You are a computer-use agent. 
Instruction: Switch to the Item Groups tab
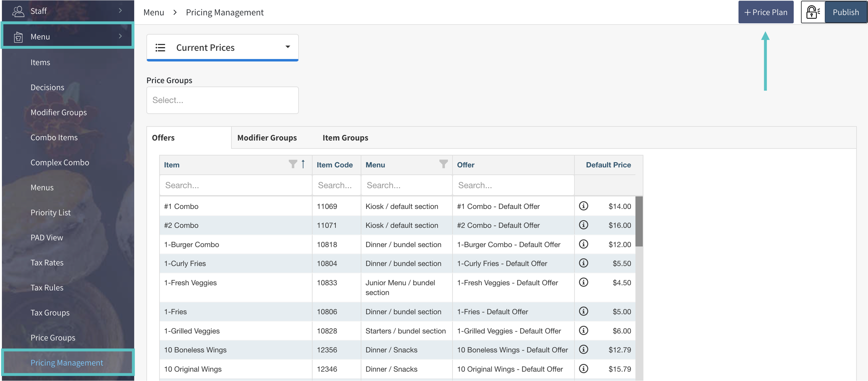tap(345, 138)
